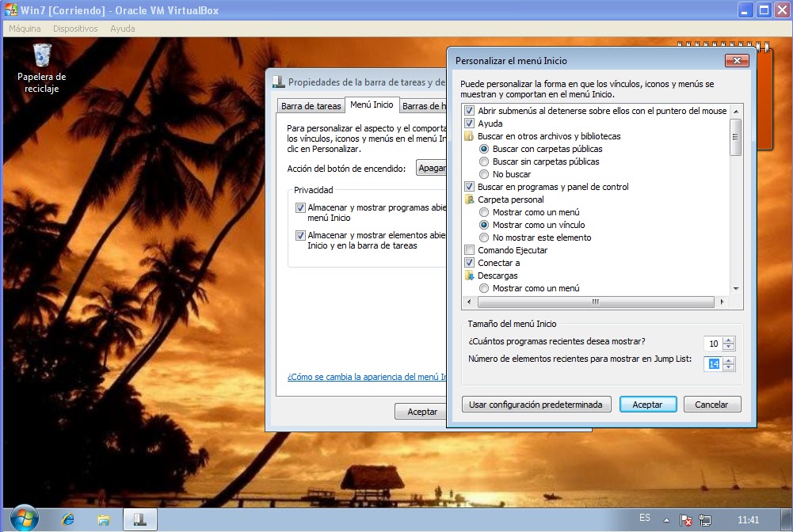This screenshot has height=532, width=793.
Task: Toggle 'Abrir submenús al detenerse' checkbox
Action: [x=469, y=110]
